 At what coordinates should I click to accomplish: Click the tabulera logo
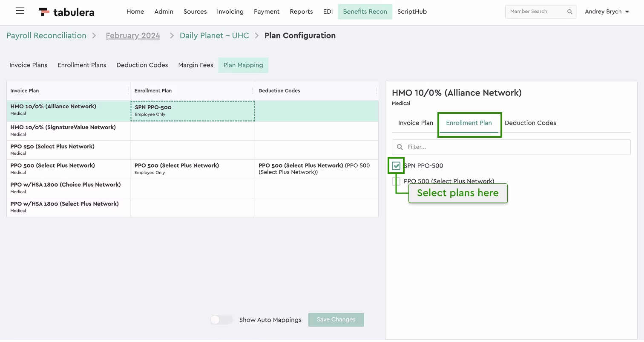coord(66,12)
